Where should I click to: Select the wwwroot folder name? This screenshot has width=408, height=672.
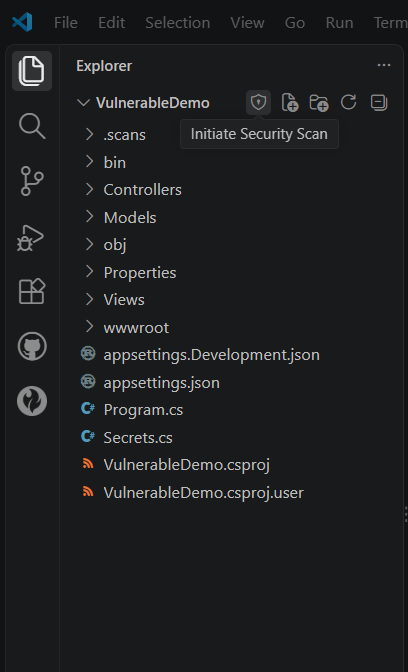pyautogui.click(x=136, y=328)
